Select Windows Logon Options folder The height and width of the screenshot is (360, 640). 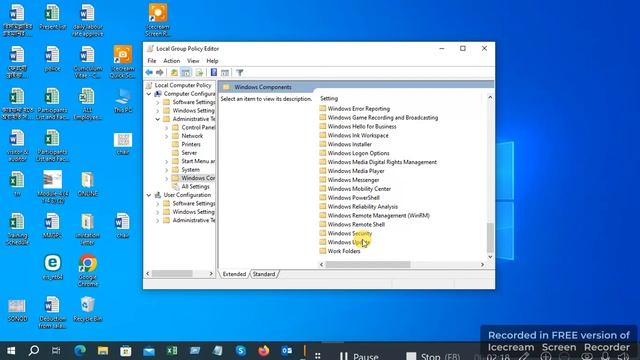coord(358,153)
